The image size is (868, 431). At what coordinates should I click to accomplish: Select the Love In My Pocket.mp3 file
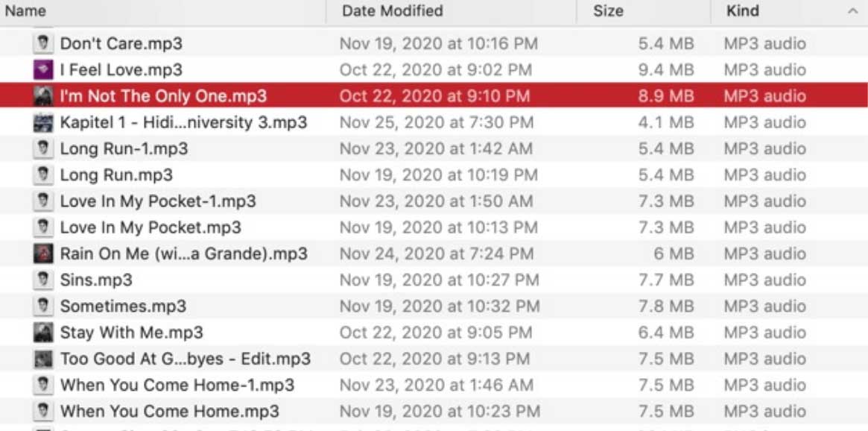click(x=151, y=227)
